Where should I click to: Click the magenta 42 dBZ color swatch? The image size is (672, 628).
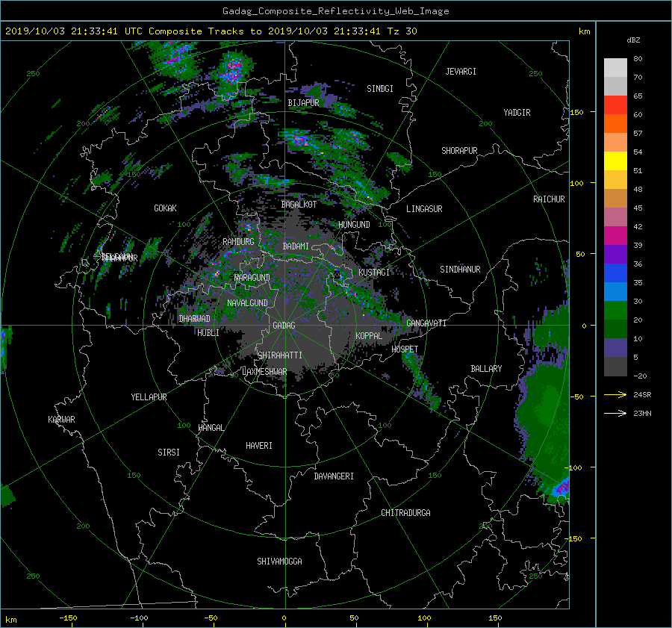pyautogui.click(x=615, y=236)
